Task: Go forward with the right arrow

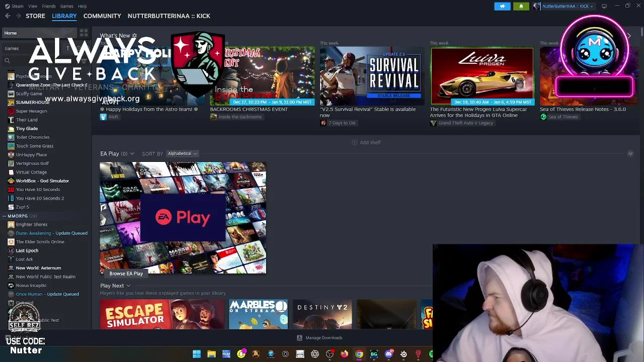Action: click(19, 16)
